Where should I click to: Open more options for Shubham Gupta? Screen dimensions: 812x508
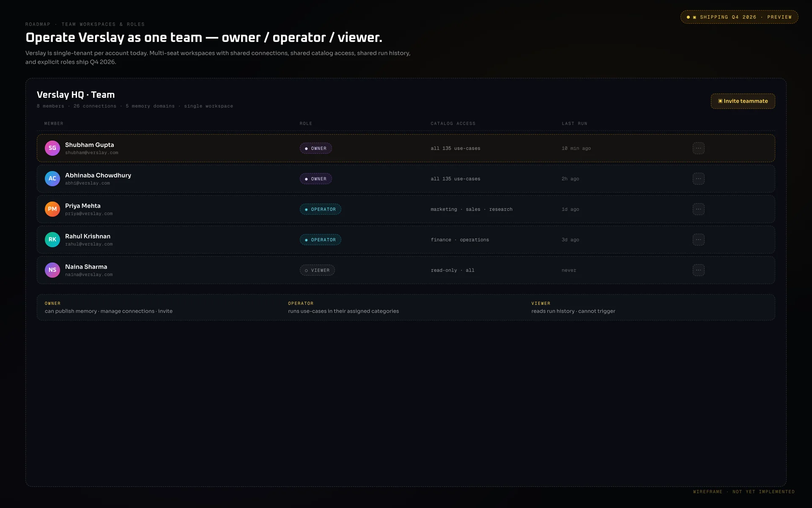[x=698, y=148]
